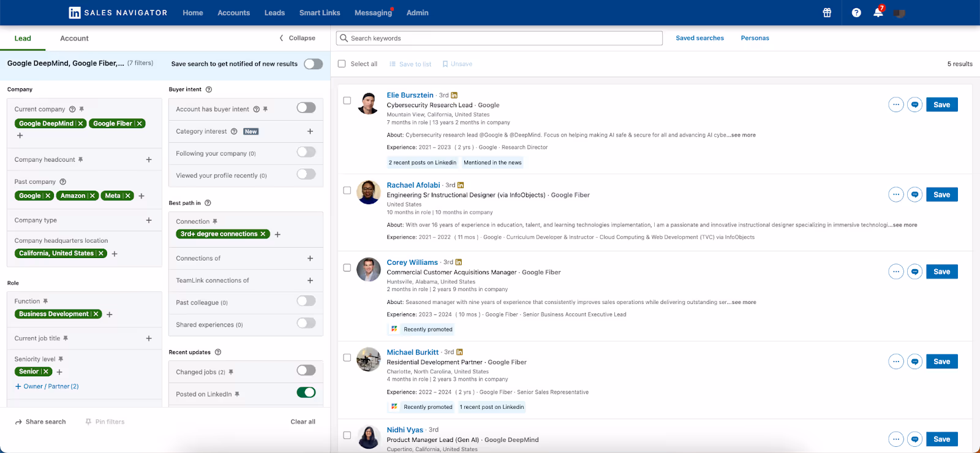Click the LinkedIn Sales Navigator logo
The image size is (980, 453).
click(118, 13)
